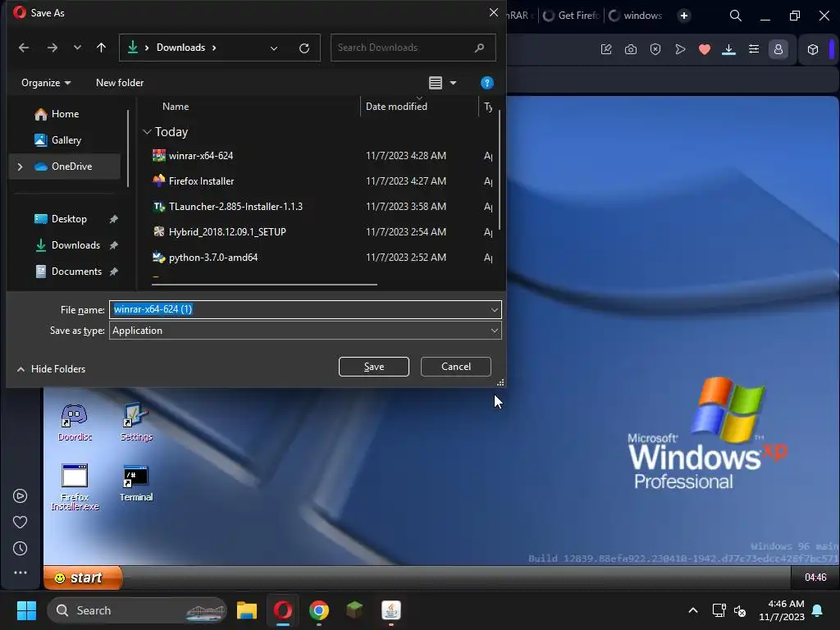Screen dimensions: 840x630
Task: Create a New folder
Action: [120, 83]
